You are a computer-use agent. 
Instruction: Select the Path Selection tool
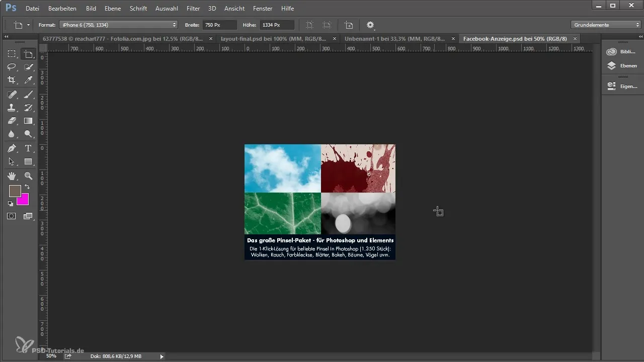12,161
